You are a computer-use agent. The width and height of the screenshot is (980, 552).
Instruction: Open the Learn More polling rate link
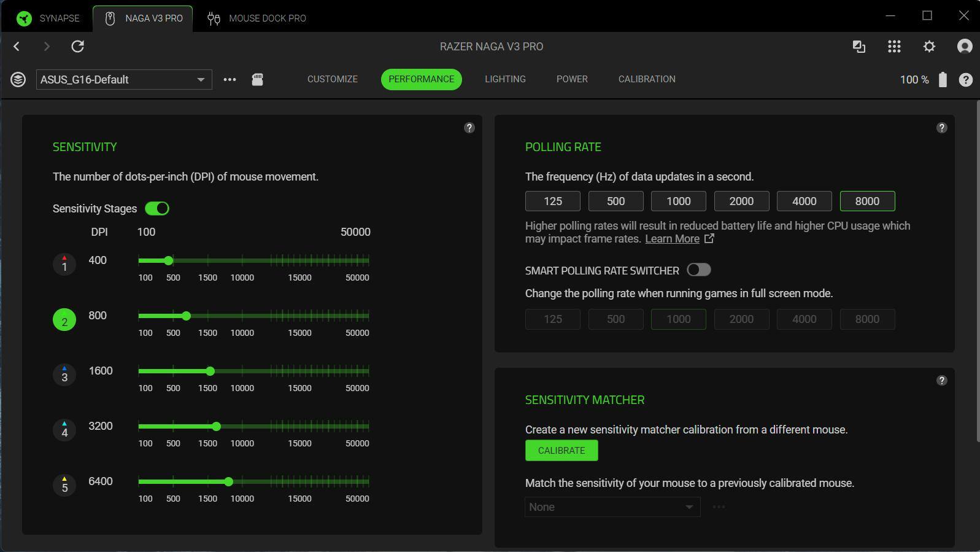click(679, 239)
